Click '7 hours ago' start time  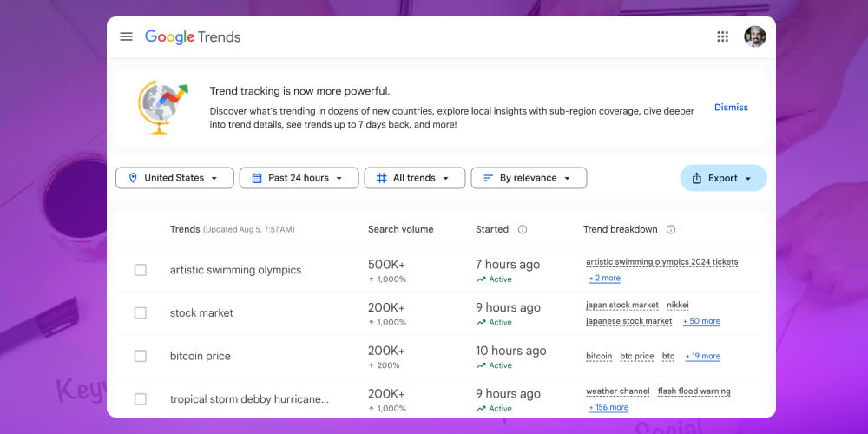click(508, 265)
